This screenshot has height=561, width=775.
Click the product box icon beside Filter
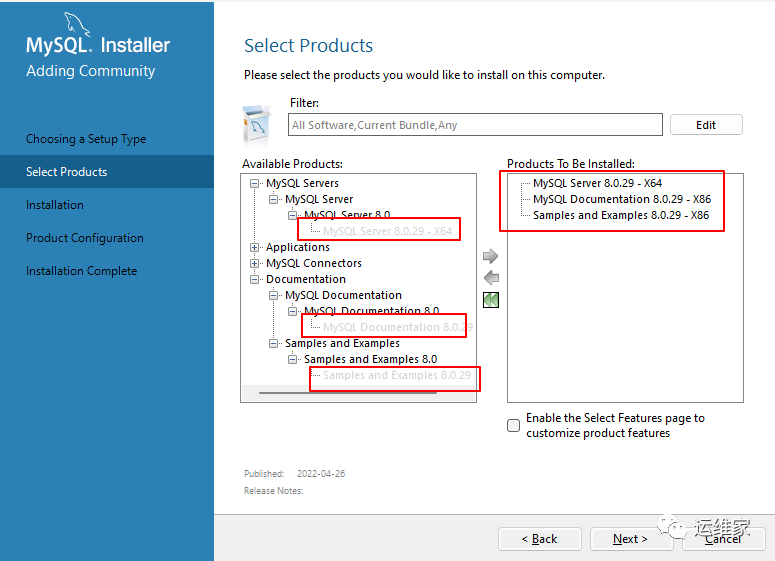tap(257, 125)
